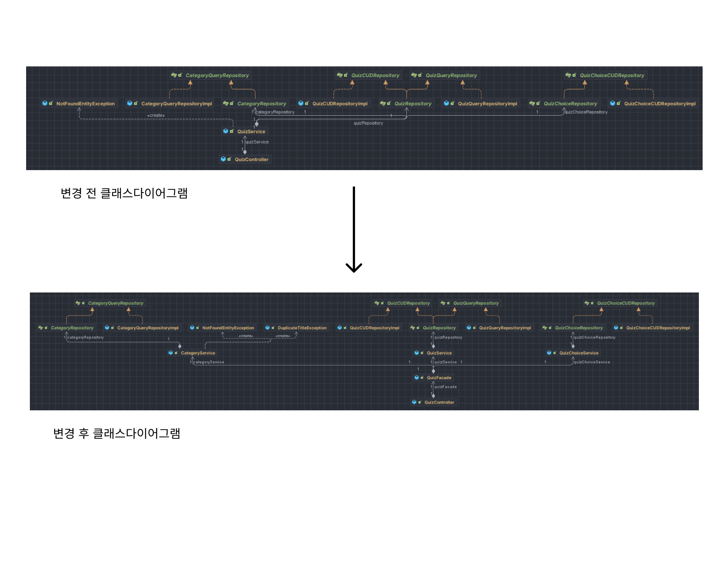Click the large downward arrow between diagrams
728x573 pixels.
354,229
